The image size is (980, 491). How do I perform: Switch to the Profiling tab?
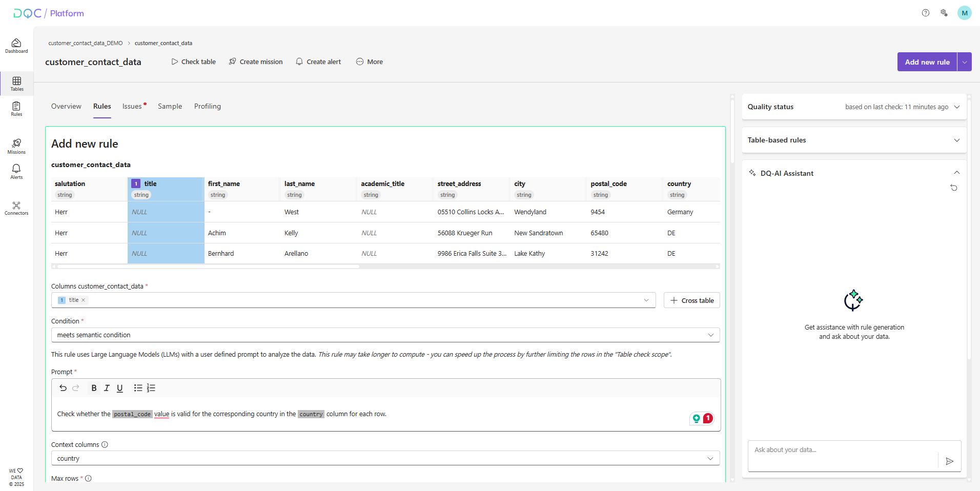207,107
